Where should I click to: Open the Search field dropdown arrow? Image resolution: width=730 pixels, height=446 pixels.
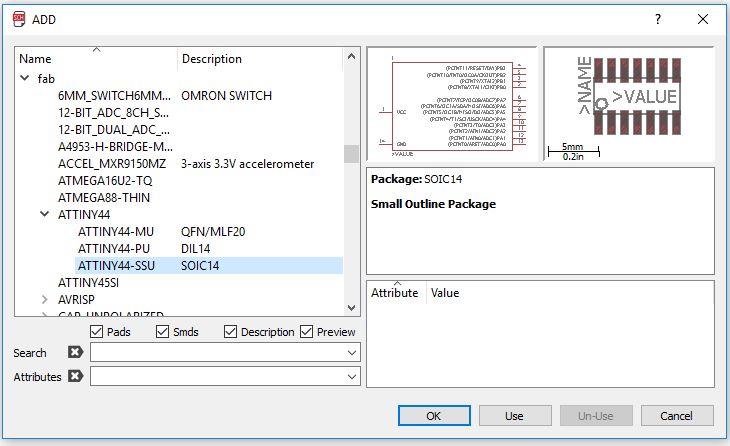coord(352,352)
